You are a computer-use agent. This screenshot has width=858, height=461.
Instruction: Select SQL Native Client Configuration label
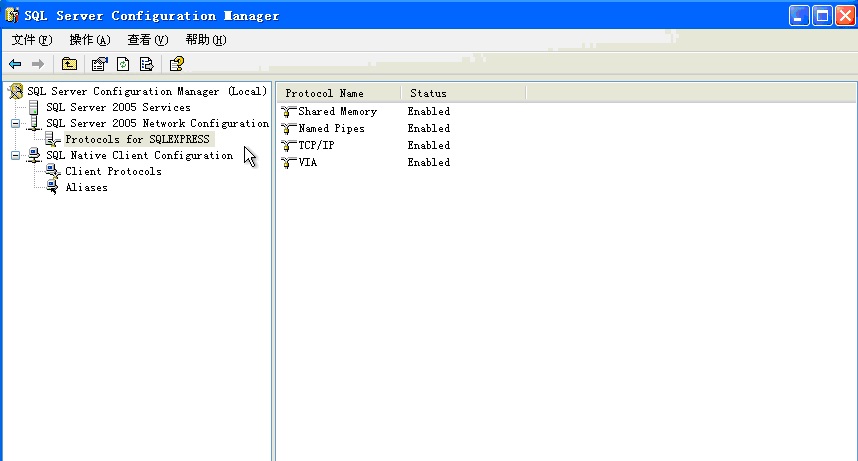[140, 155]
